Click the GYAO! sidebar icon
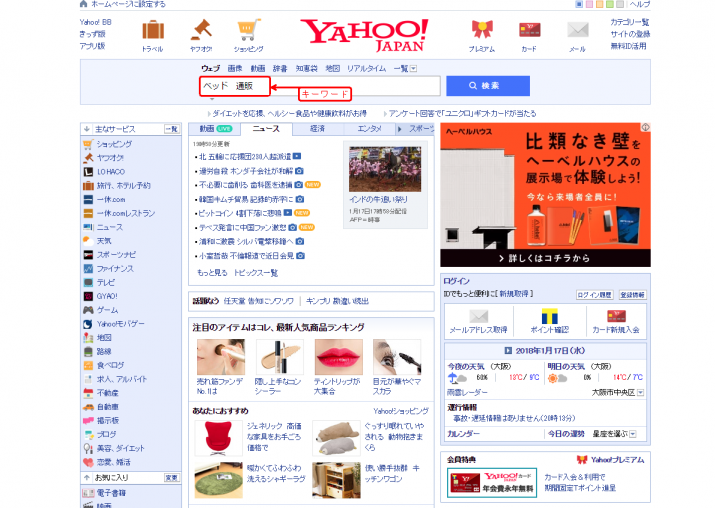This screenshot has width=715, height=508. [x=88, y=296]
